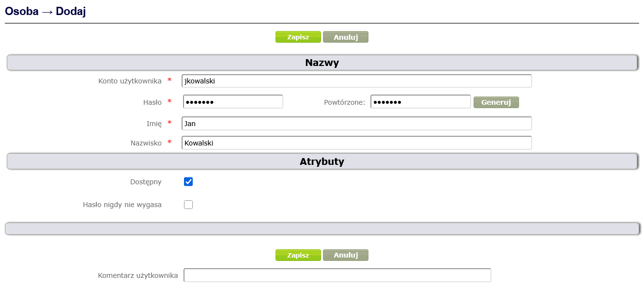Uncheck the Dostępny checkbox
This screenshot has height=290, width=644.
pos(188,182)
